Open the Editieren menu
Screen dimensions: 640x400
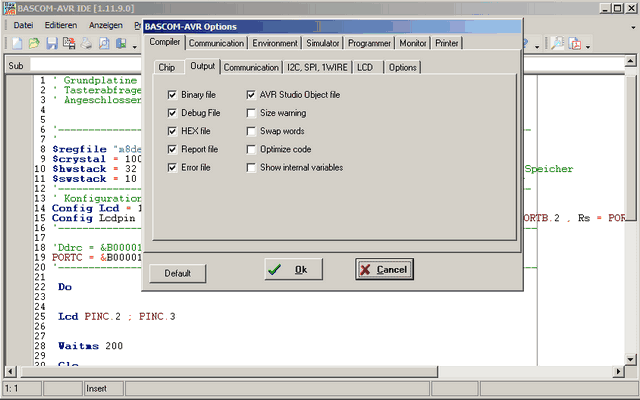(61, 25)
